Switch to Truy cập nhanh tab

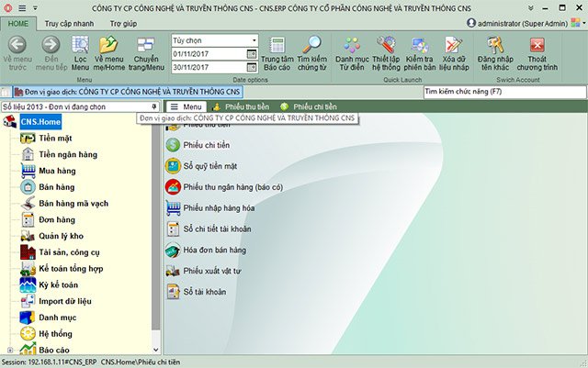[x=70, y=24]
